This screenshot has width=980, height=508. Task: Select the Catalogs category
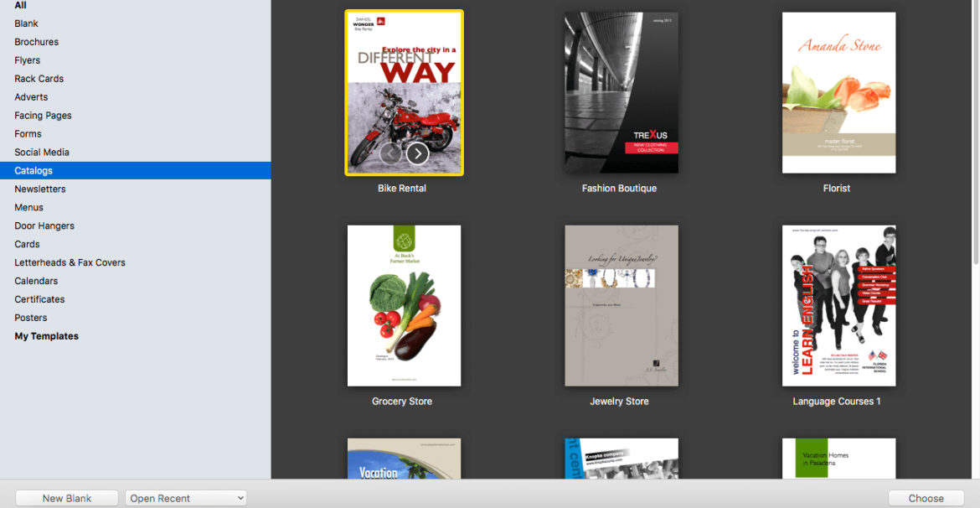pos(136,170)
